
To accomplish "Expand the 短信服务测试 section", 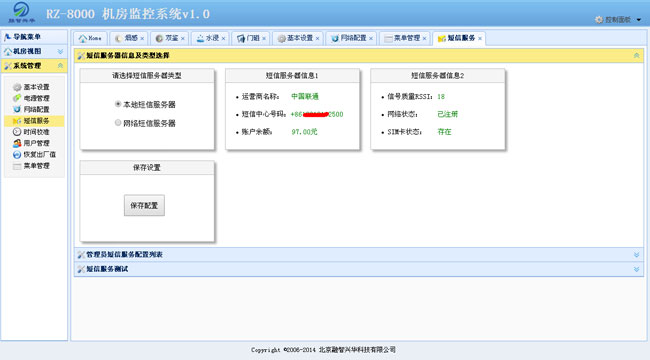I will pyautogui.click(x=636, y=269).
